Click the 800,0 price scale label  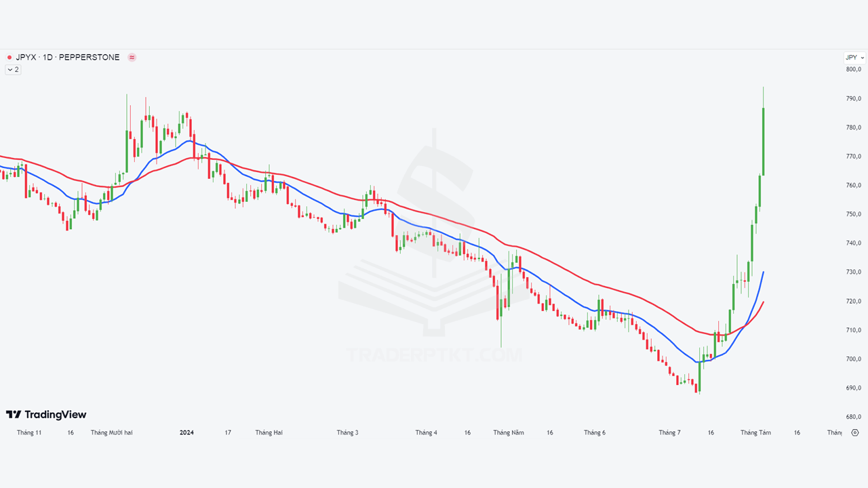(x=854, y=69)
